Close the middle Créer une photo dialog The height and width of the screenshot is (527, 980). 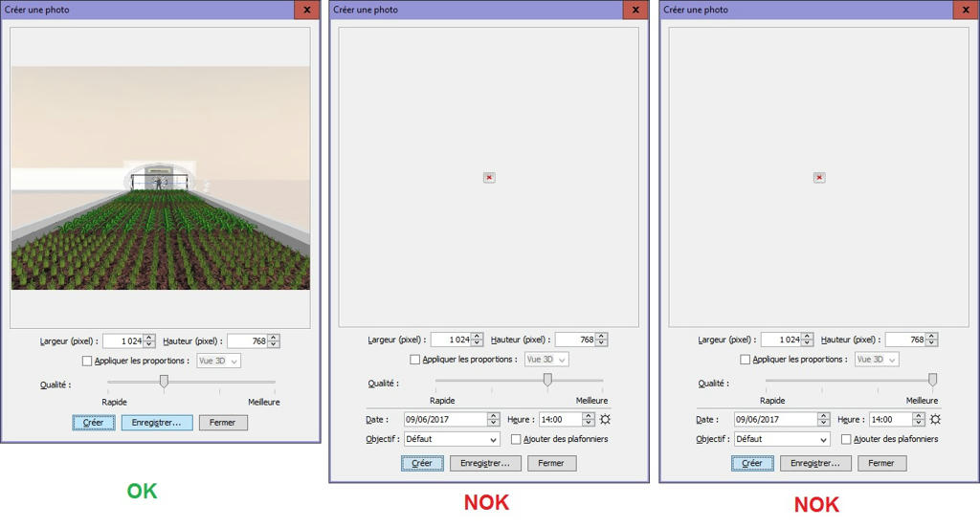(x=635, y=10)
